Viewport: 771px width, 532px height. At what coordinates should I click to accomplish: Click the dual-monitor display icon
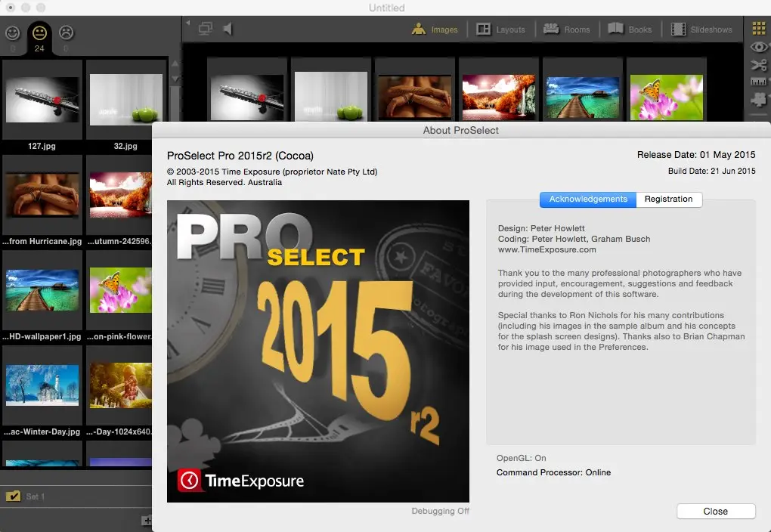point(206,29)
